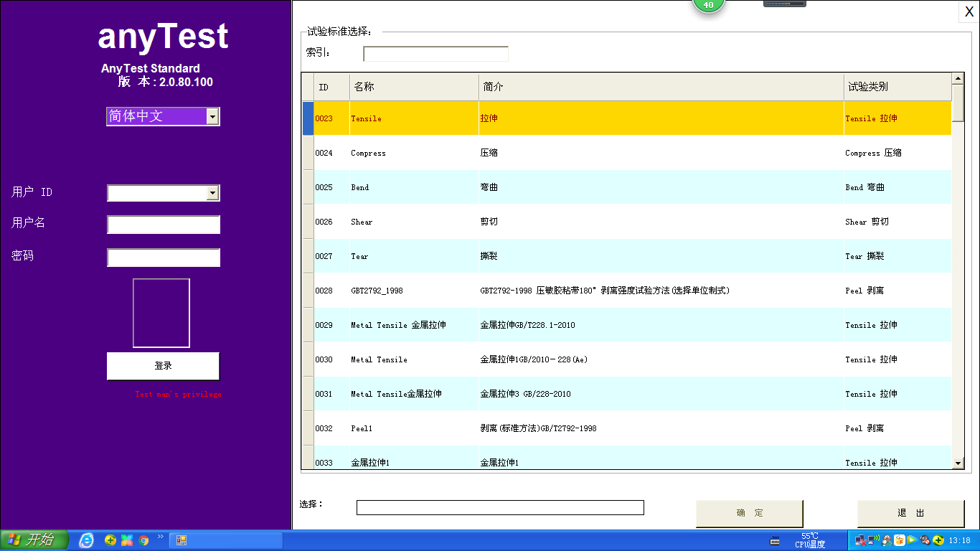The image size is (980, 551).
Task: Click the red Test man's privilege text
Action: coord(178,394)
